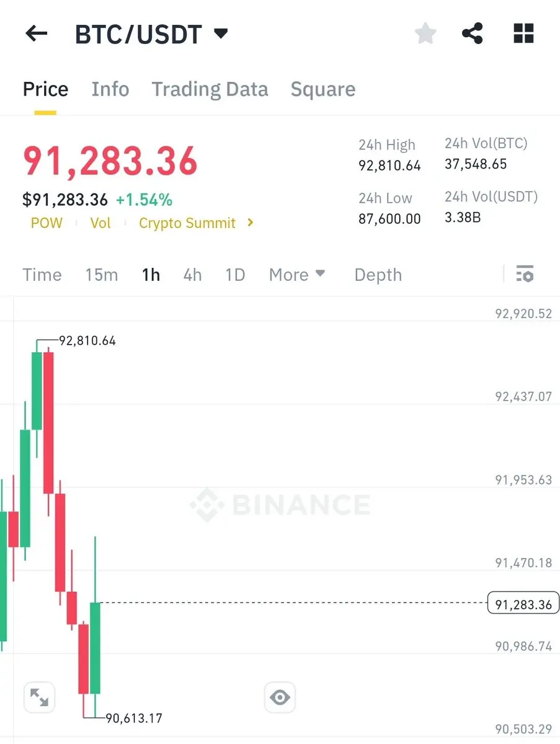This screenshot has height=744, width=560.
Task: Open the four-square grid menu icon
Action: (x=524, y=33)
